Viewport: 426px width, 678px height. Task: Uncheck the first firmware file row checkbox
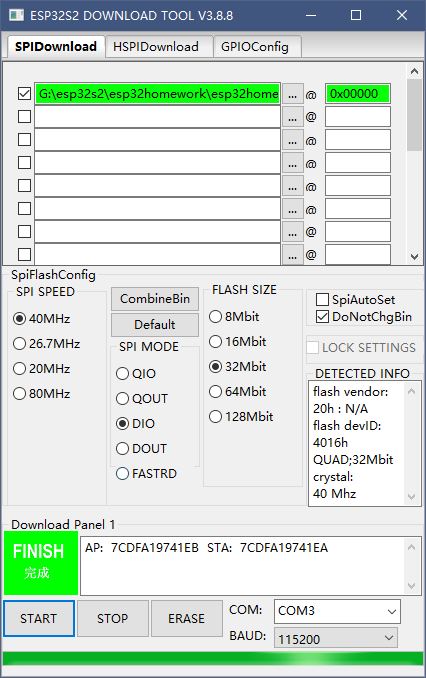coord(24,93)
